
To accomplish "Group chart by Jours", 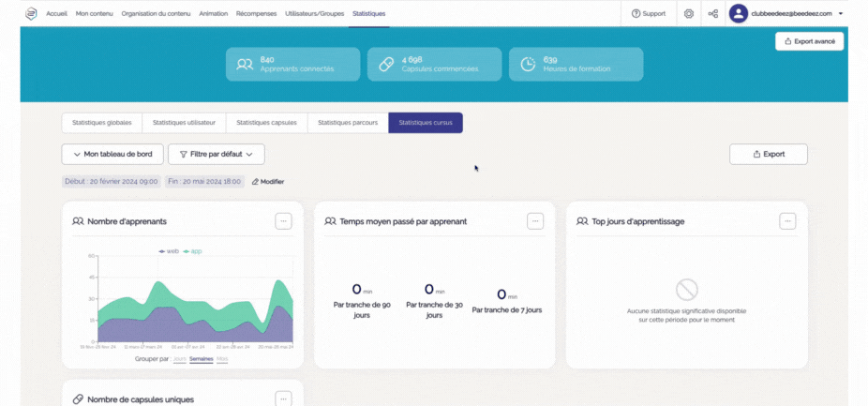I will pyautogui.click(x=179, y=359).
